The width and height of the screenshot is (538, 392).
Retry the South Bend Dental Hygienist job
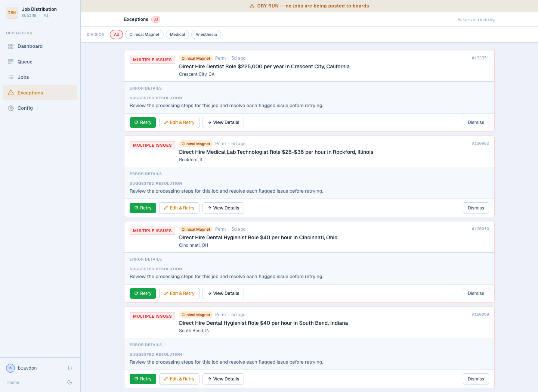click(x=143, y=379)
